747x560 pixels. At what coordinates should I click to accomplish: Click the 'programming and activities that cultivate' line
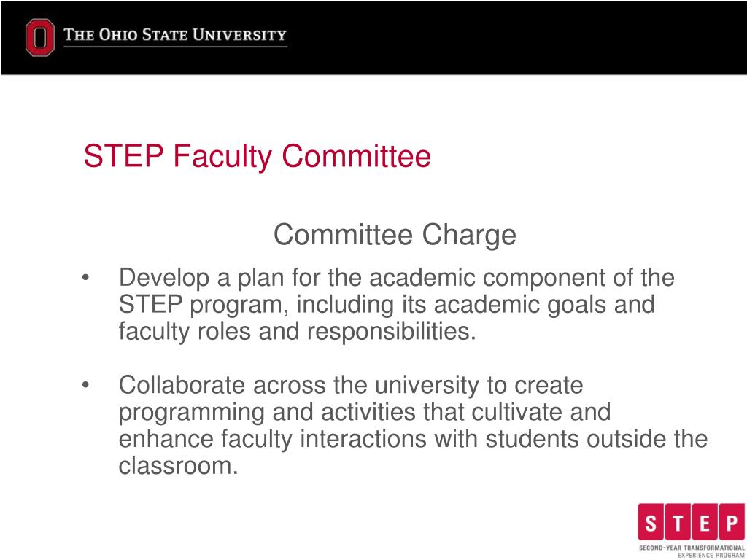pyautogui.click(x=365, y=412)
